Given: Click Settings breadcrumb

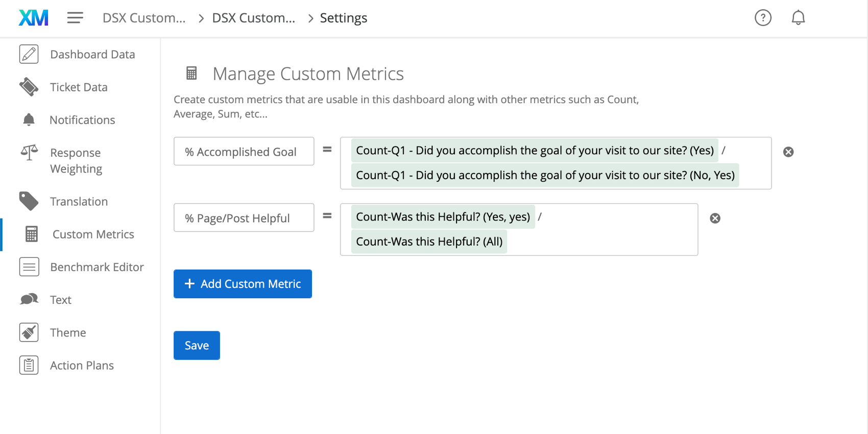Looking at the screenshot, I should (x=344, y=18).
